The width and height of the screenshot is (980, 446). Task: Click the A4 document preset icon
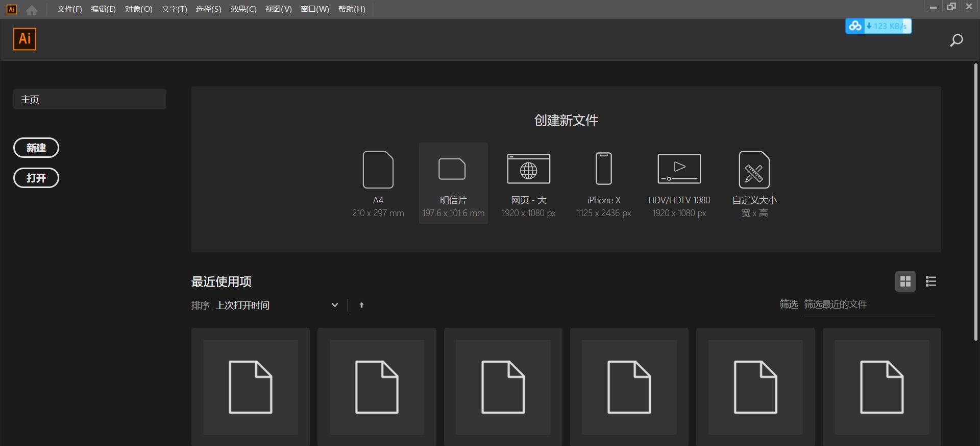378,170
